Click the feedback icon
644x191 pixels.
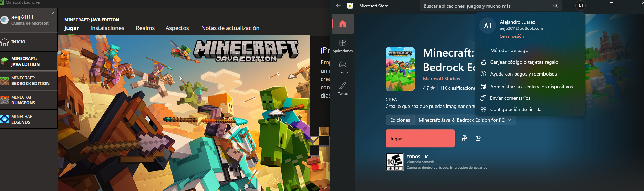(x=484, y=98)
